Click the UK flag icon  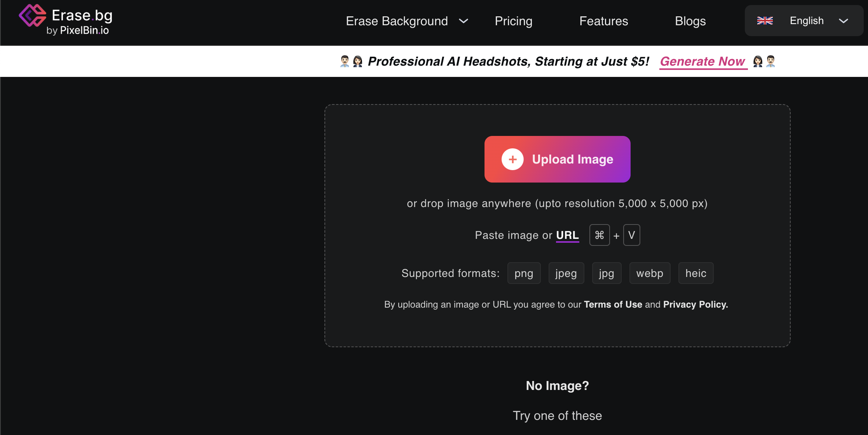tap(765, 21)
